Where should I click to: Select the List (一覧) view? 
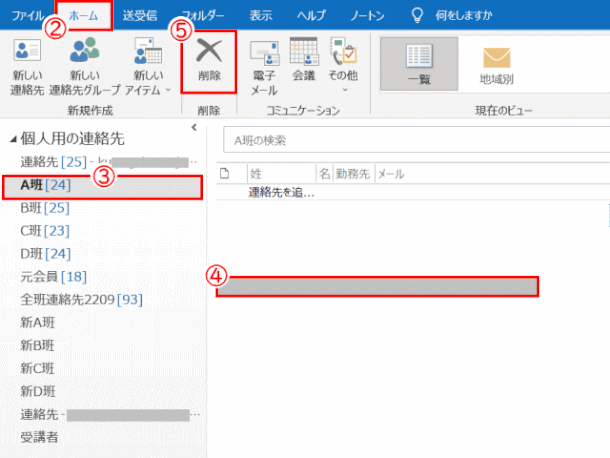(x=419, y=64)
